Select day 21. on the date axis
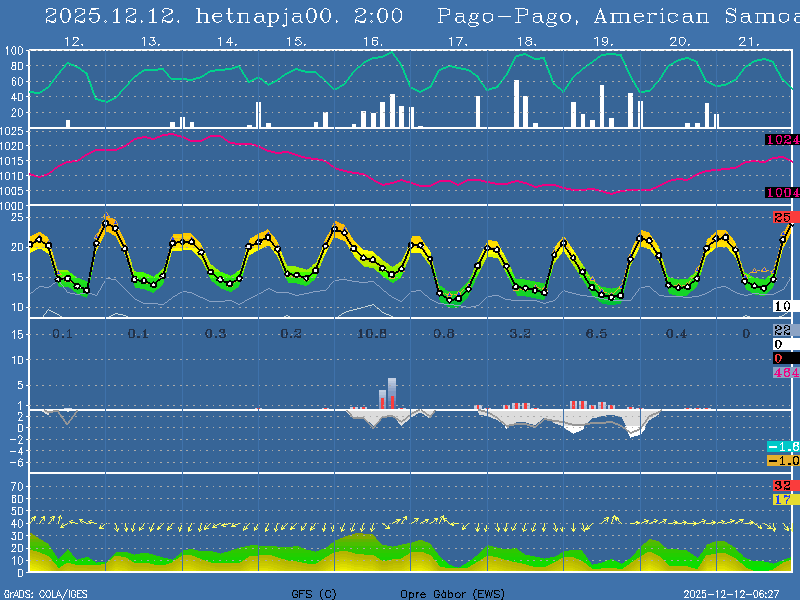 click(x=749, y=41)
